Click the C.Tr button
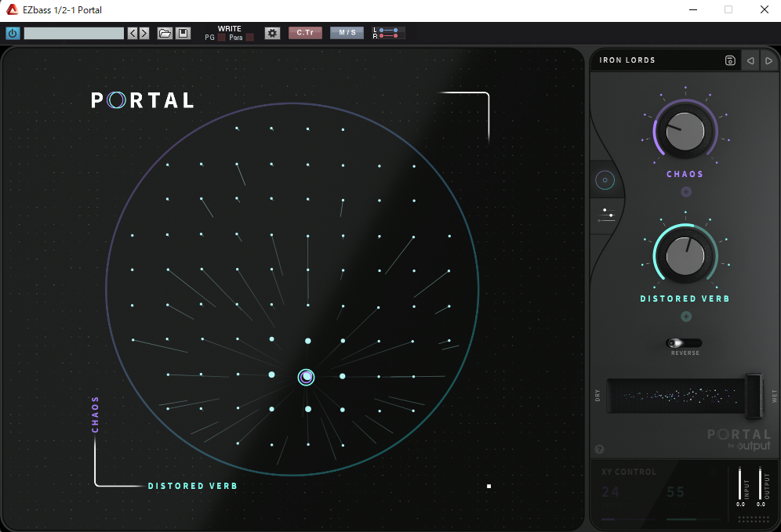The image size is (781, 532). (305, 33)
